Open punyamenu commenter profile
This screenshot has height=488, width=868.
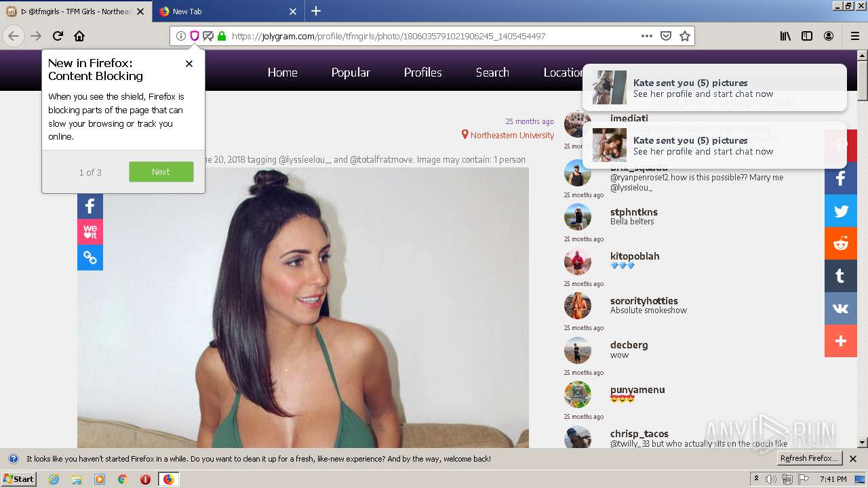point(637,390)
